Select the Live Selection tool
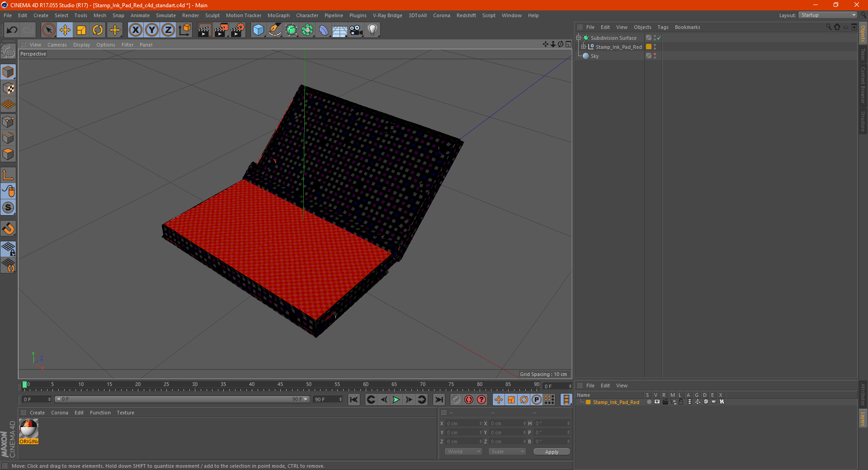 click(48, 30)
